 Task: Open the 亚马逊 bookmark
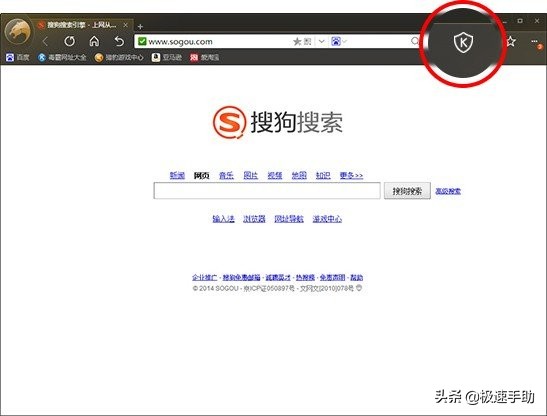tap(167, 57)
